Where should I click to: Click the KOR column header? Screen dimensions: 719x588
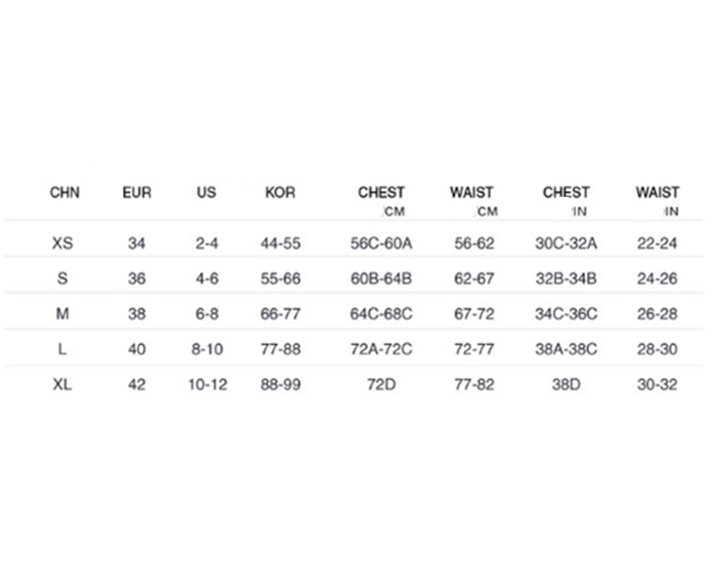click(280, 193)
